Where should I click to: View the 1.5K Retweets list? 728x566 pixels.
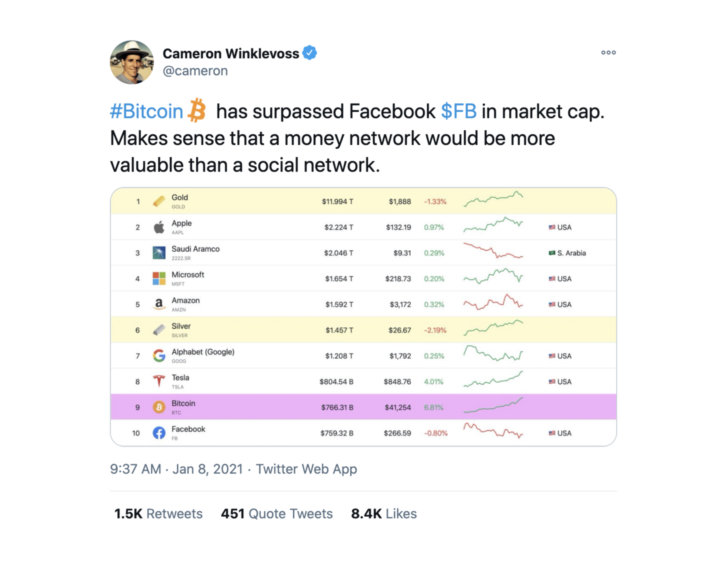click(158, 513)
